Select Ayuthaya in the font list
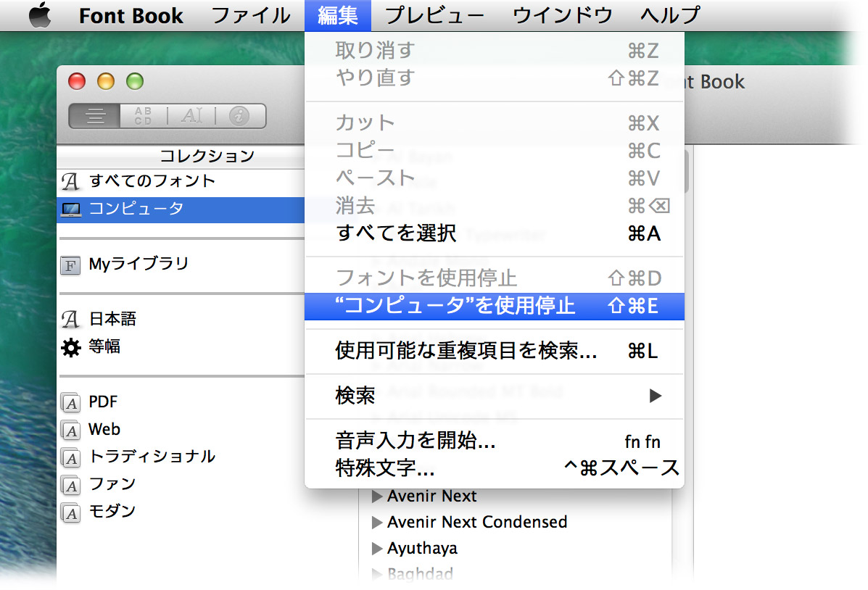 (422, 549)
